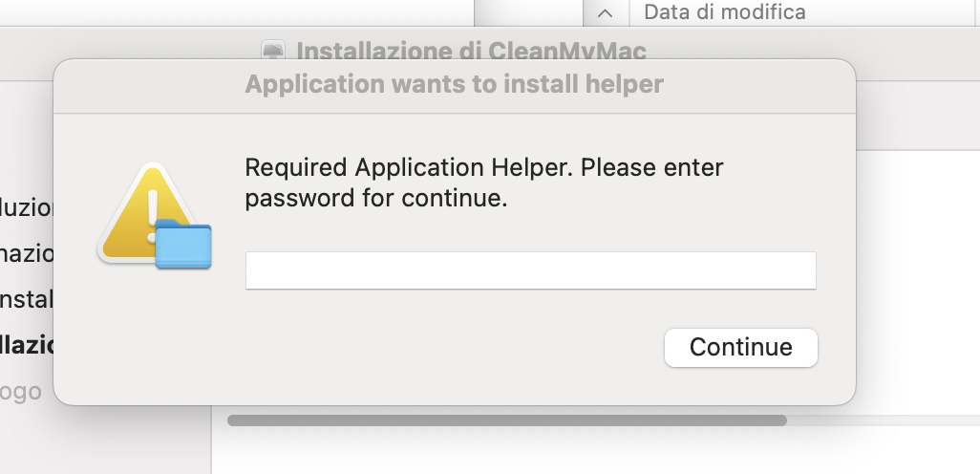This screenshot has width=980, height=474.
Task: Select the cut-off 'luzion' installer step
Action: pos(26,207)
